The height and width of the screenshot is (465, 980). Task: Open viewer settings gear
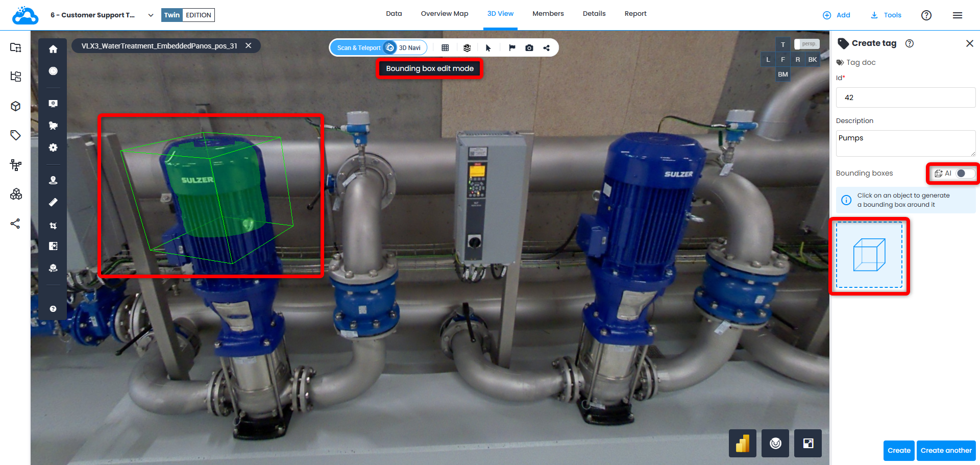click(53, 148)
